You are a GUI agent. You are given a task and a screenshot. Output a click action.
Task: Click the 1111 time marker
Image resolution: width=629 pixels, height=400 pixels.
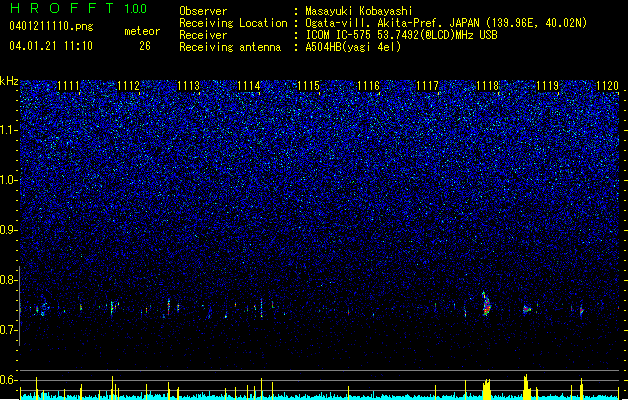click(x=68, y=86)
